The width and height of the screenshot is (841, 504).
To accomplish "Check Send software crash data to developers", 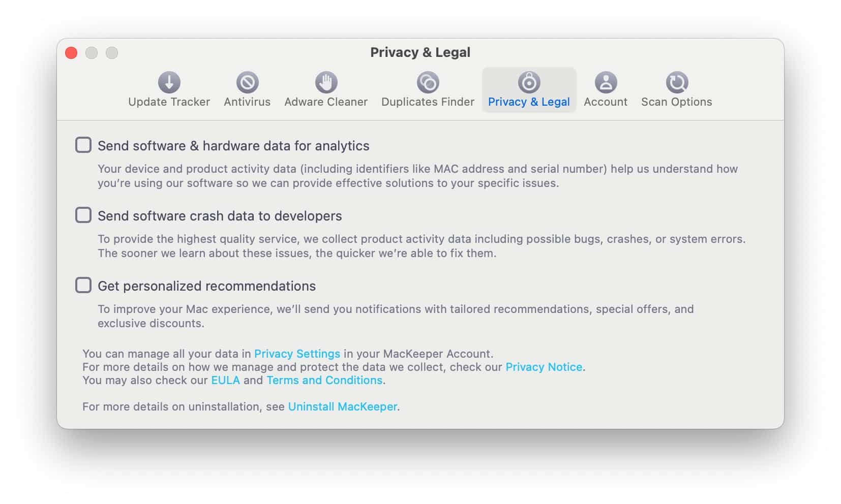I will (83, 215).
